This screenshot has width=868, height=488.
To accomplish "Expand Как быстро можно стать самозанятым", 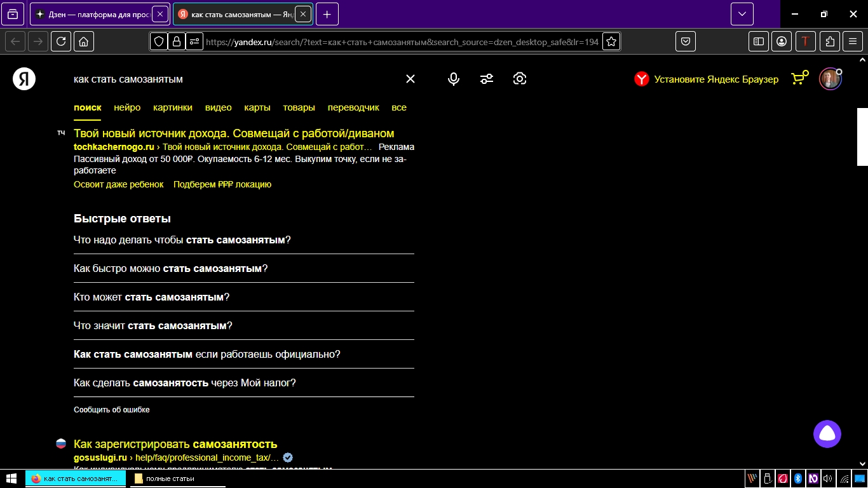I will point(244,269).
